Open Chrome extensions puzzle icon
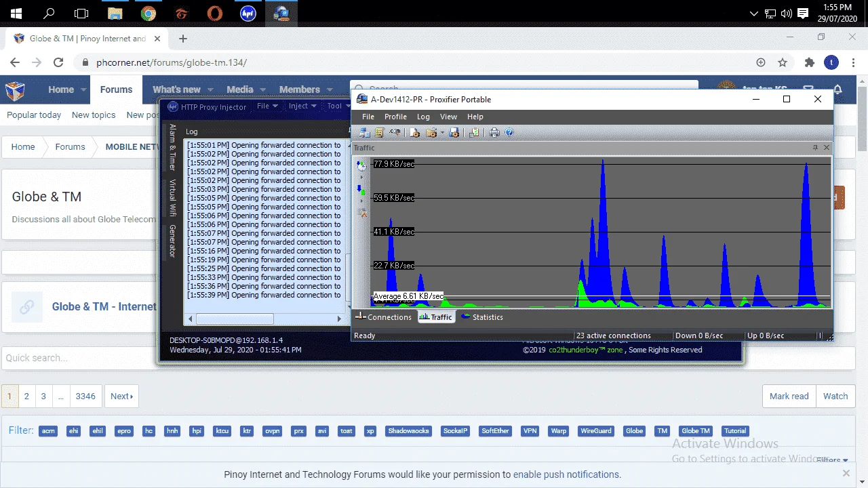This screenshot has height=488, width=868. pyautogui.click(x=809, y=62)
